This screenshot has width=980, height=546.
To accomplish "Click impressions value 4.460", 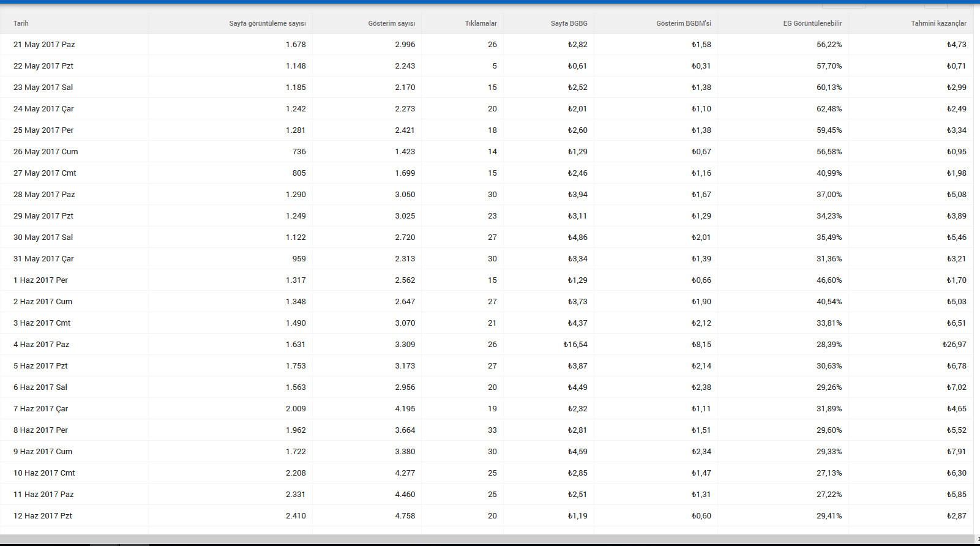I will tap(405, 495).
